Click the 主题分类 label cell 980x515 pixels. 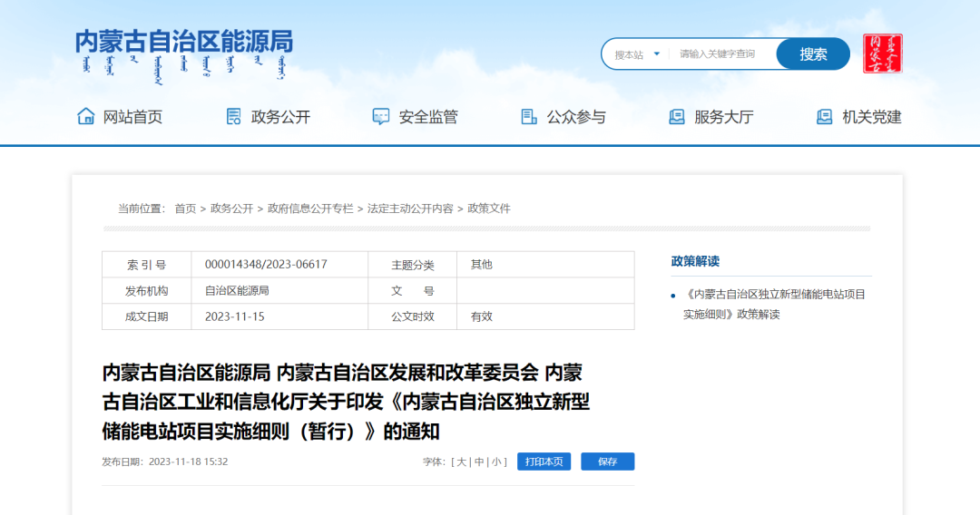click(413, 265)
